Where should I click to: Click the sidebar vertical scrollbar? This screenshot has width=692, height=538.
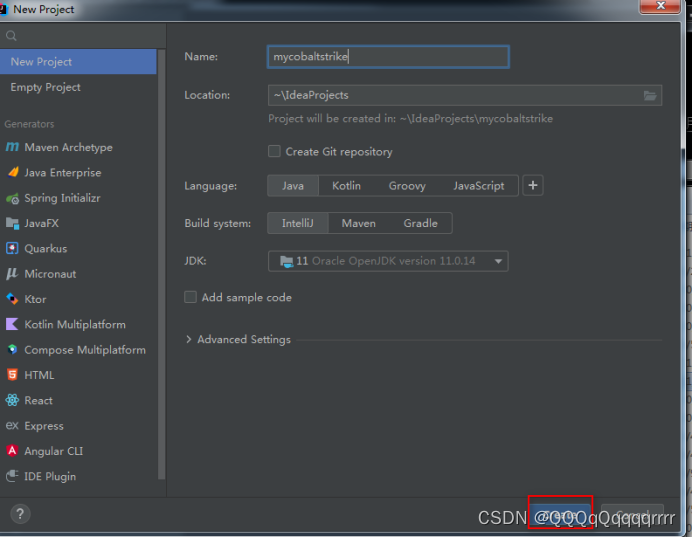[x=161, y=264]
